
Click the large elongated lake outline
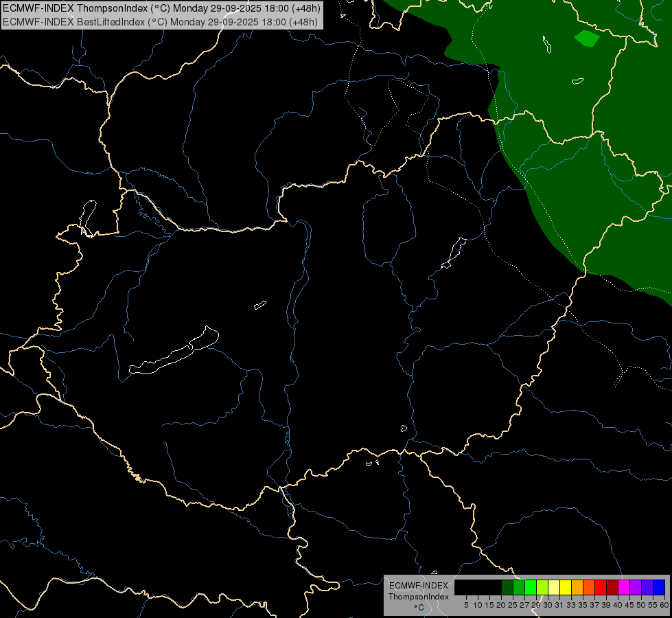click(x=174, y=351)
